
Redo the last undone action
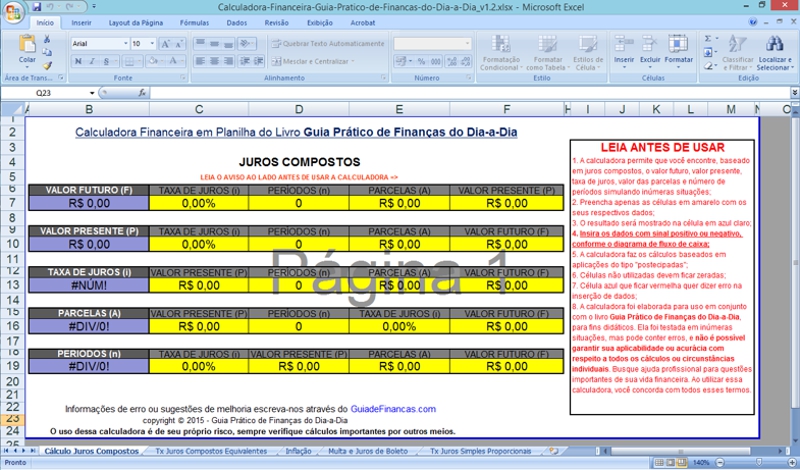point(70,7)
